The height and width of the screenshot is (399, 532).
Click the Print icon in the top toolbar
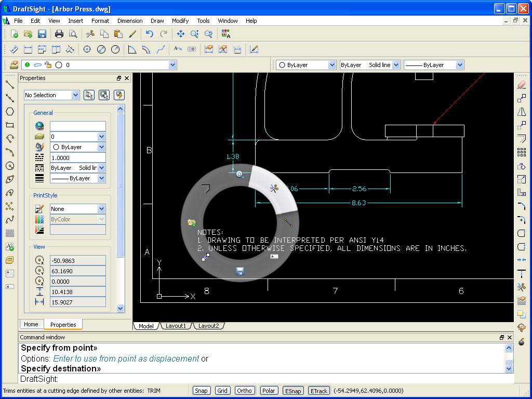(59, 34)
